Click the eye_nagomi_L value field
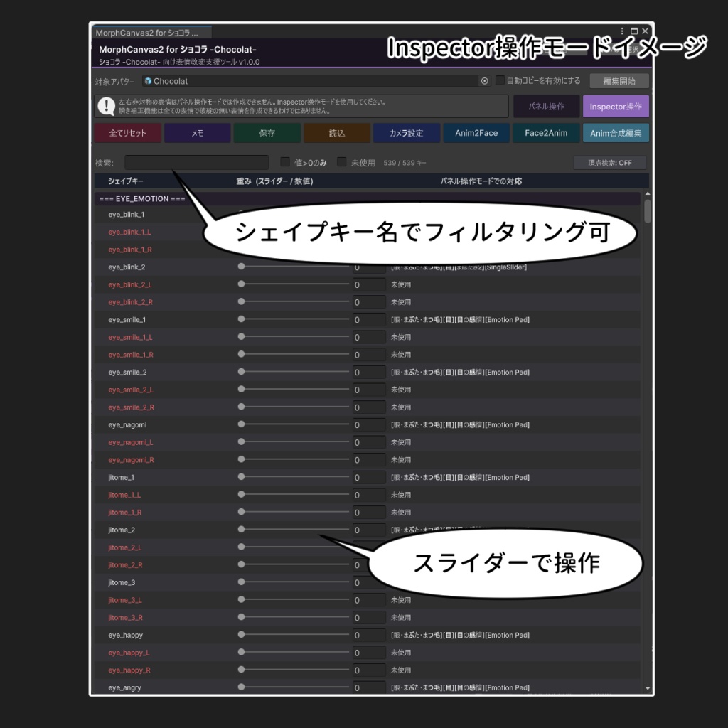 click(x=369, y=442)
